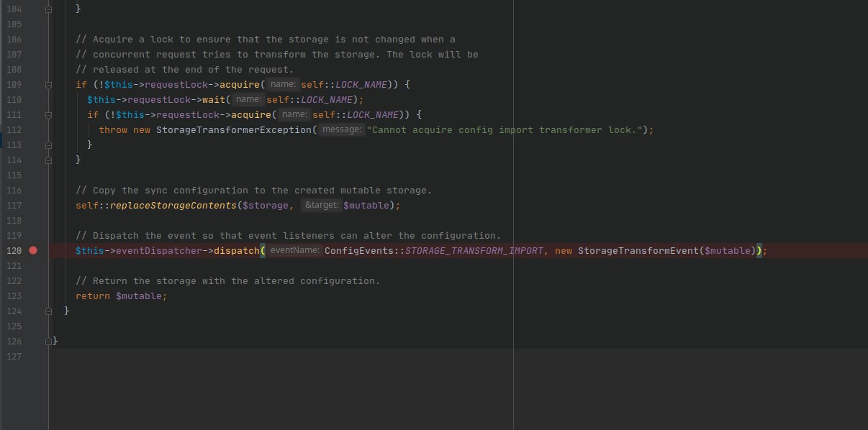Toggle the fold end marker on line 114

pyautogui.click(x=48, y=160)
